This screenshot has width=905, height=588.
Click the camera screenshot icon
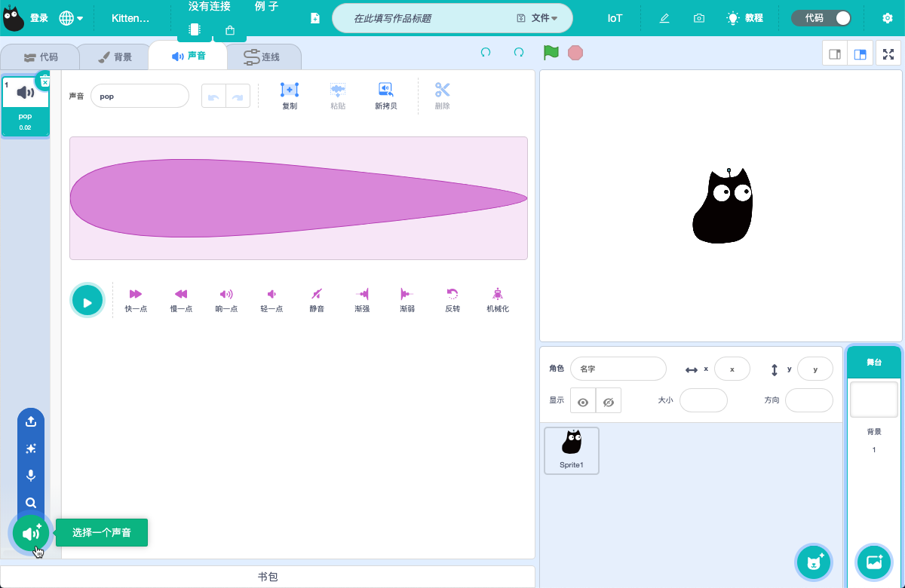(699, 18)
